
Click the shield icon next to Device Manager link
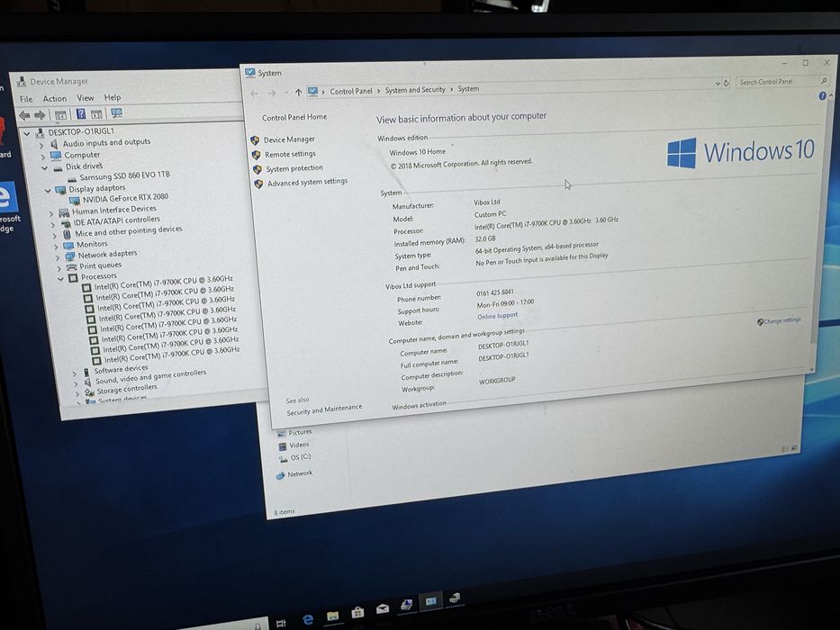click(255, 140)
